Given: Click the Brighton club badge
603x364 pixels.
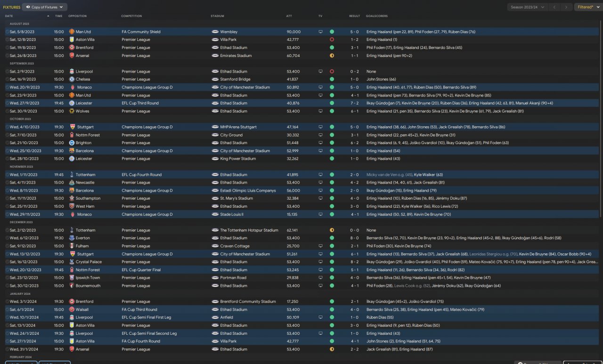Looking at the screenshot, I should coord(72,143).
